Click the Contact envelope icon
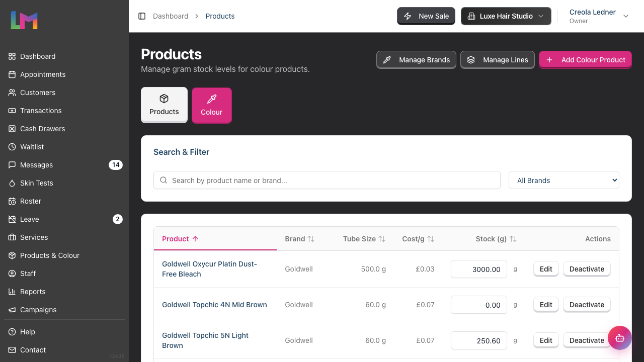Screen dimensions: 644x362 (x=12, y=350)
